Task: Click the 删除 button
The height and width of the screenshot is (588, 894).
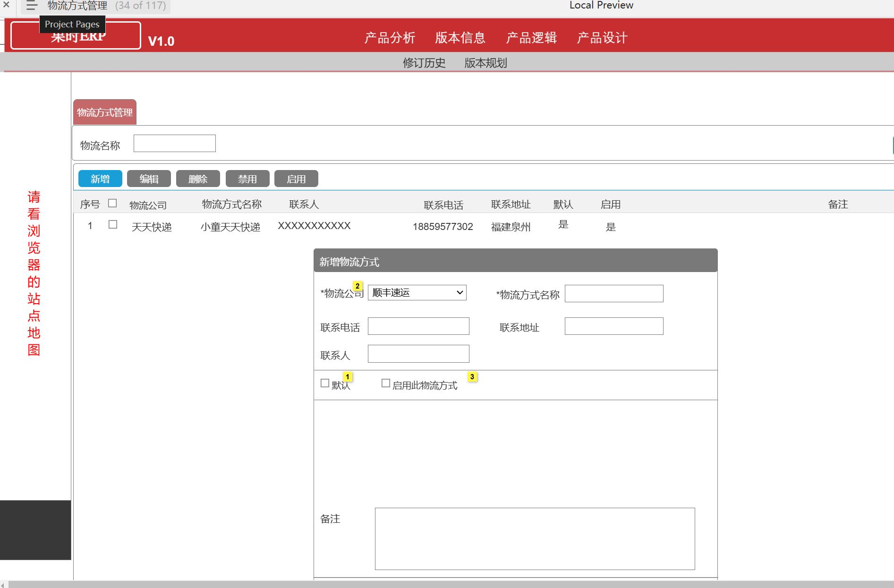Action: 198,179
